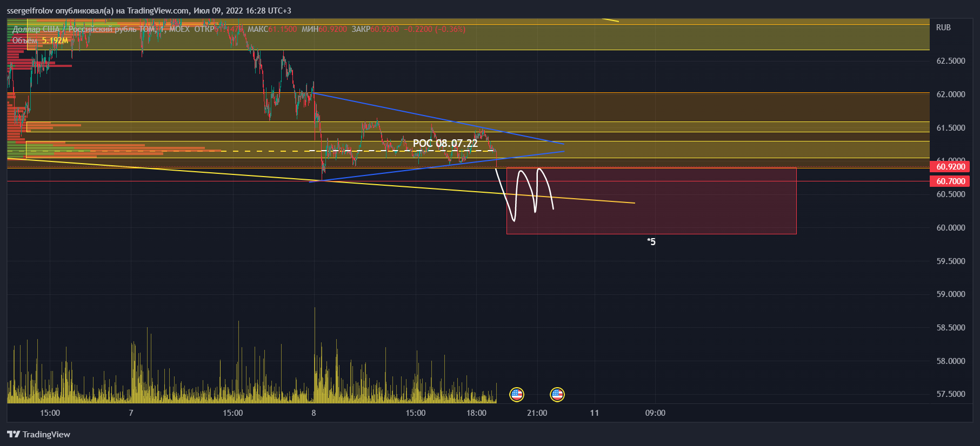Click the 58.0000 mark on price scale
Screen dimensions: 980x446
pos(950,361)
